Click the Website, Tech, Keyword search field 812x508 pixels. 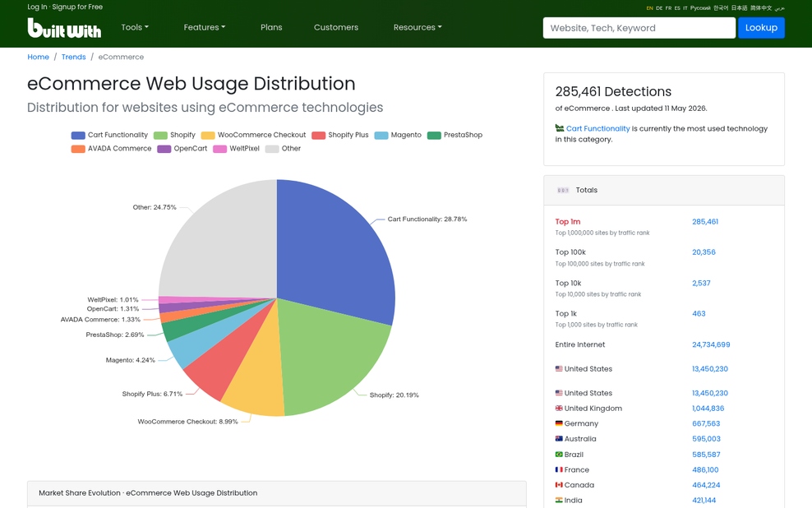[639, 28]
